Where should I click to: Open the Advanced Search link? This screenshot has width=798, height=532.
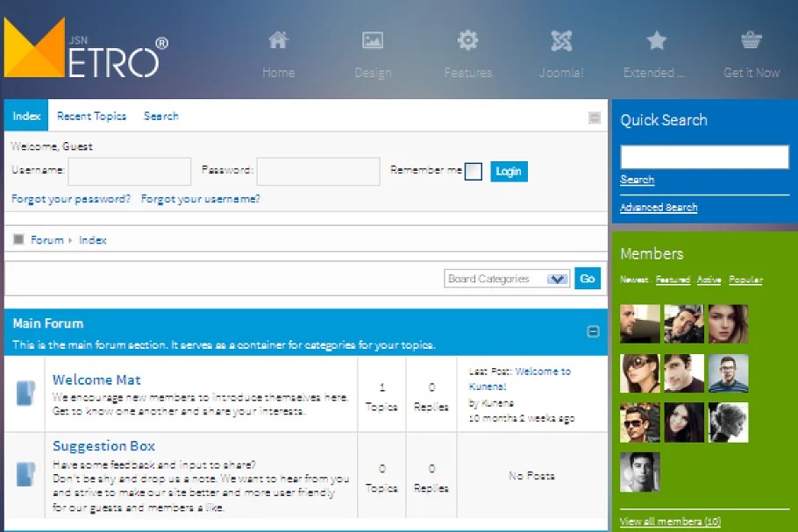(x=659, y=208)
